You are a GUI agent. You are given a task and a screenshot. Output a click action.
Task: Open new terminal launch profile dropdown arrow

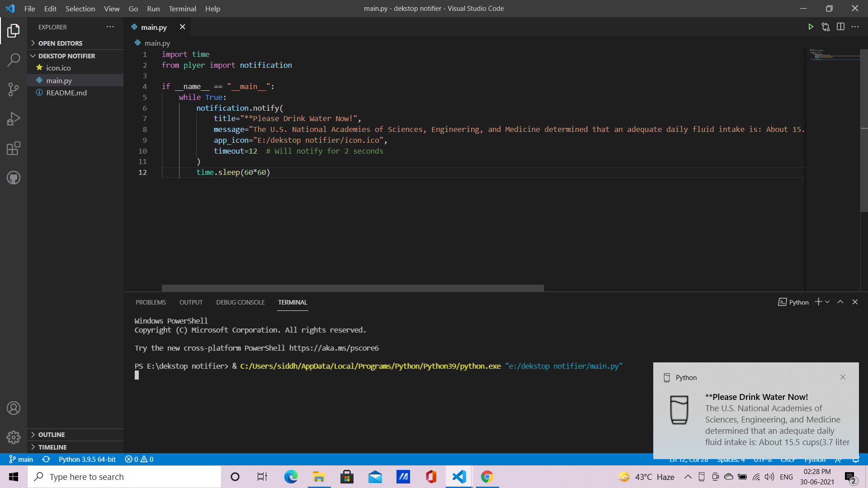827,302
